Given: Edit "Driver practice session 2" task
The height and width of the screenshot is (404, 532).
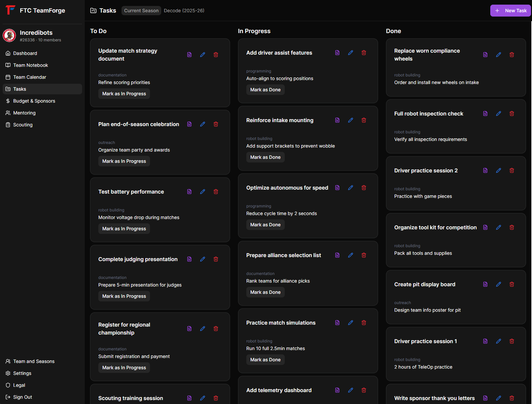Looking at the screenshot, I should 499,170.
